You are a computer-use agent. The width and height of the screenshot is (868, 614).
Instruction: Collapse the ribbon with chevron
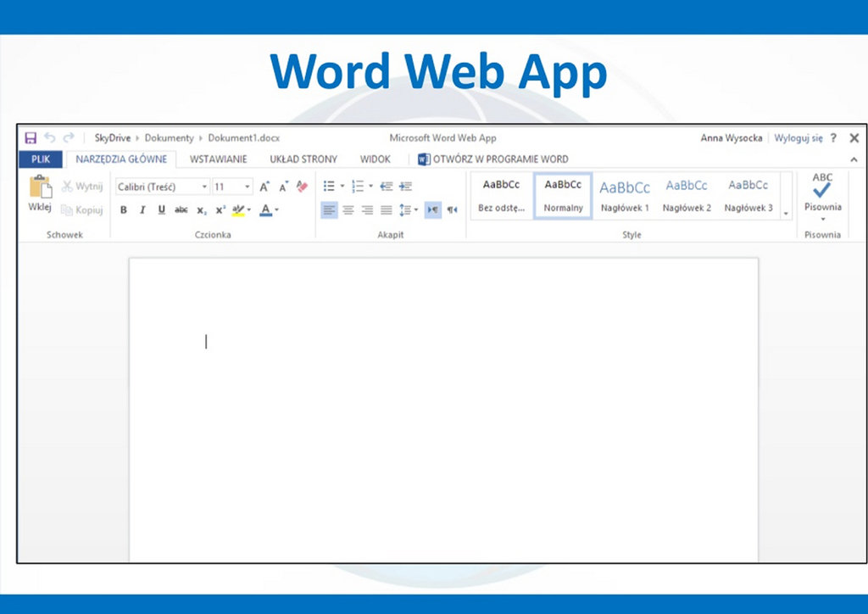pos(854,159)
